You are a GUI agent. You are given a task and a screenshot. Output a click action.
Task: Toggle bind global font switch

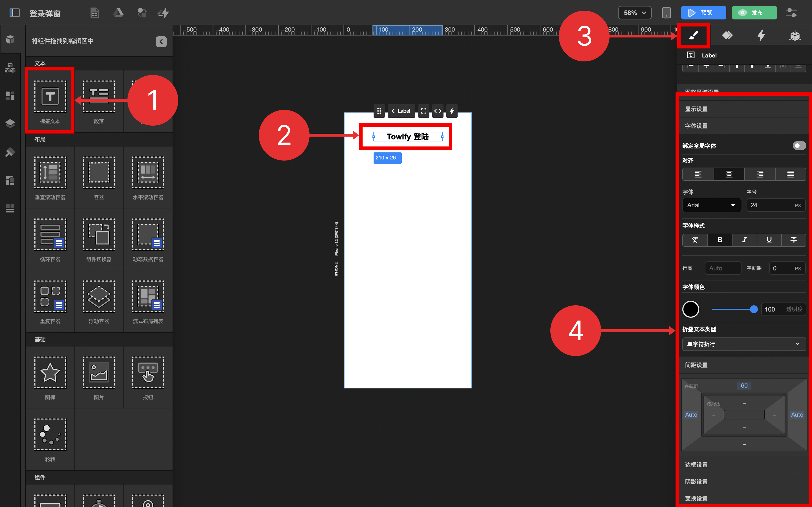(x=799, y=146)
